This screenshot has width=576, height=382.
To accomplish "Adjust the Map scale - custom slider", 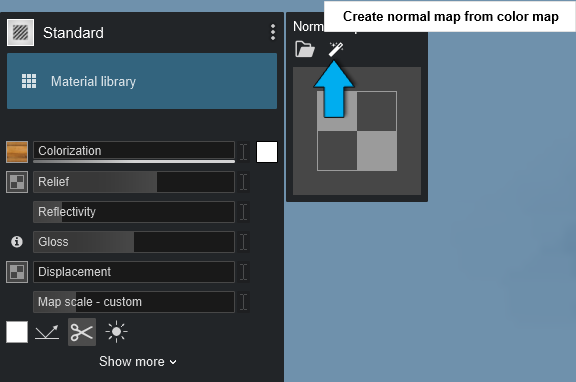I will pyautogui.click(x=134, y=302).
